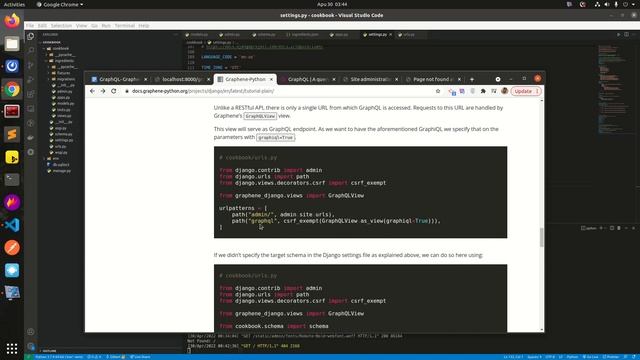640x360 pixels.
Task: Click the Chrome Update button
Action: [x=526, y=91]
